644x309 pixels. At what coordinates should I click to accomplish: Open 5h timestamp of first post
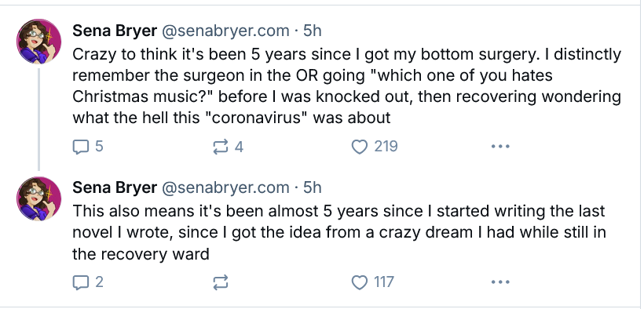point(312,31)
